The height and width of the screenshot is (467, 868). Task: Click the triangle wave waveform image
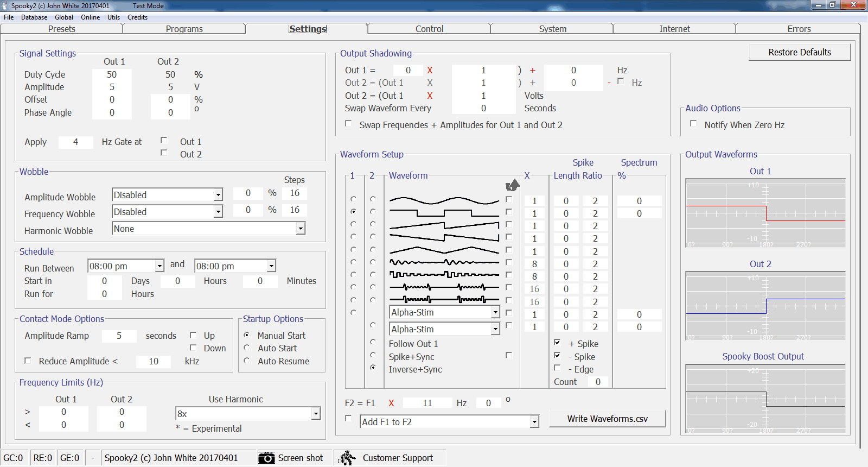[444, 250]
